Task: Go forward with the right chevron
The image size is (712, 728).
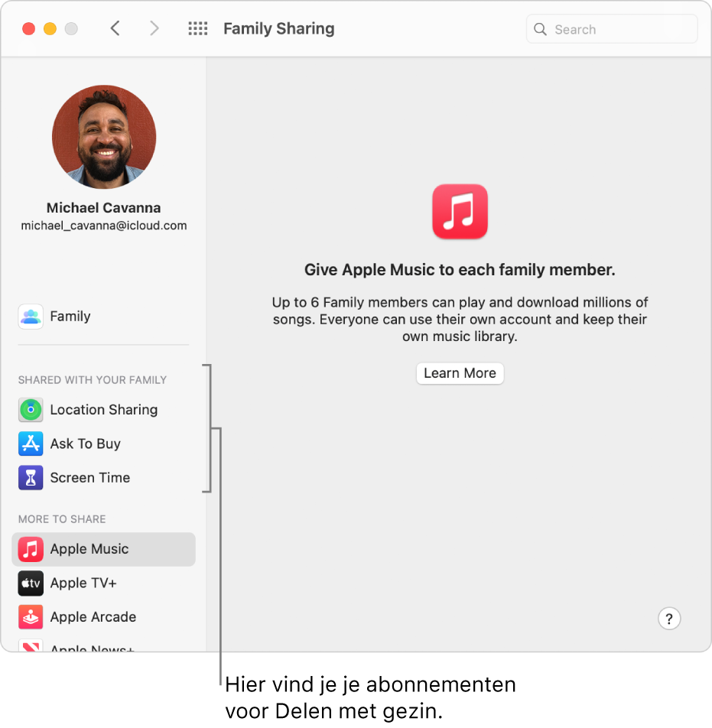Action: pyautogui.click(x=154, y=29)
